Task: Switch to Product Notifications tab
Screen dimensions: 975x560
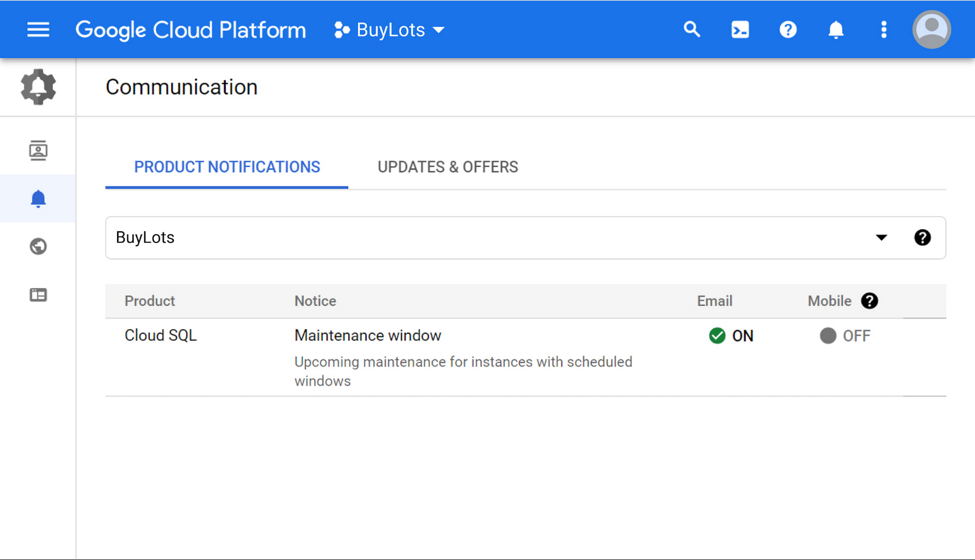Action: 227,167
